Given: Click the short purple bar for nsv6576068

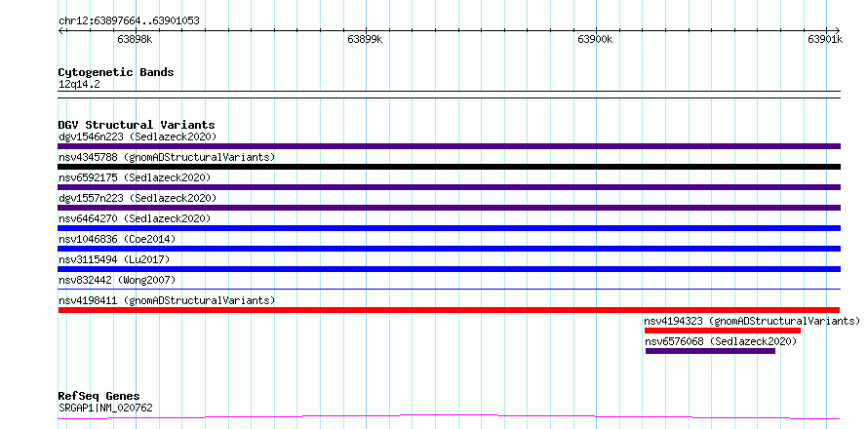Looking at the screenshot, I should 710,351.
